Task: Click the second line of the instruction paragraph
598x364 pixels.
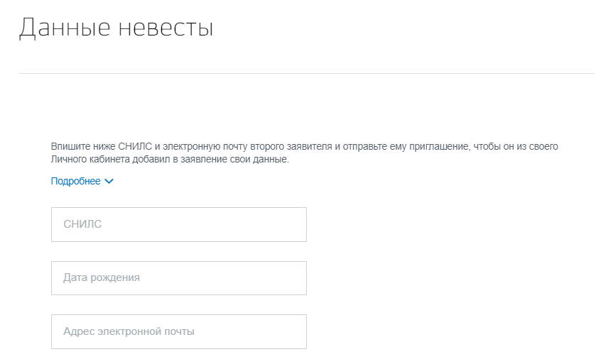Action: [170, 160]
